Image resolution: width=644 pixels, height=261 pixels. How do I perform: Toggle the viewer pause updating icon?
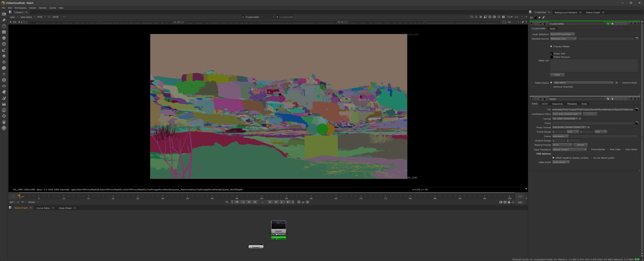point(503,17)
